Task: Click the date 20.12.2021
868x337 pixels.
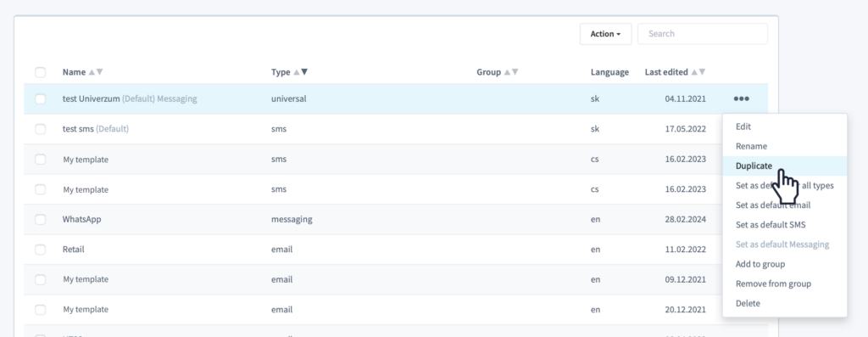Action: (685, 309)
